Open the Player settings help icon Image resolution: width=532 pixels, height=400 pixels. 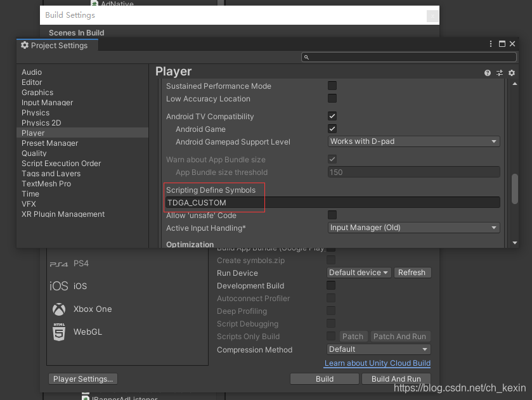pos(488,73)
